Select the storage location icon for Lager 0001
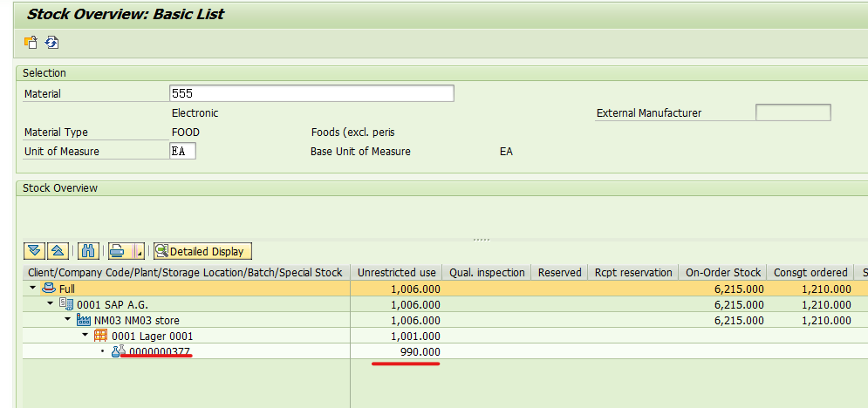The height and width of the screenshot is (408, 868). (100, 336)
